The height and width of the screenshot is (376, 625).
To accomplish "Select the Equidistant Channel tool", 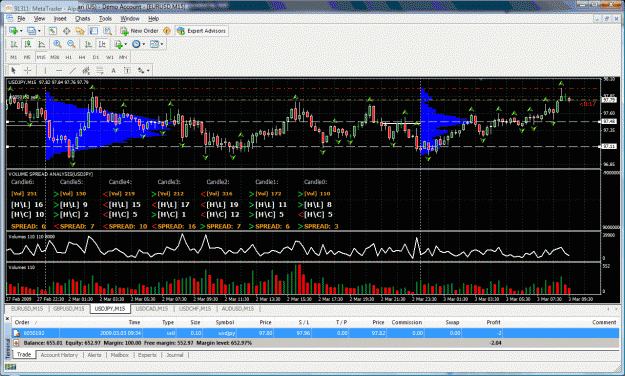I will pos(86,71).
